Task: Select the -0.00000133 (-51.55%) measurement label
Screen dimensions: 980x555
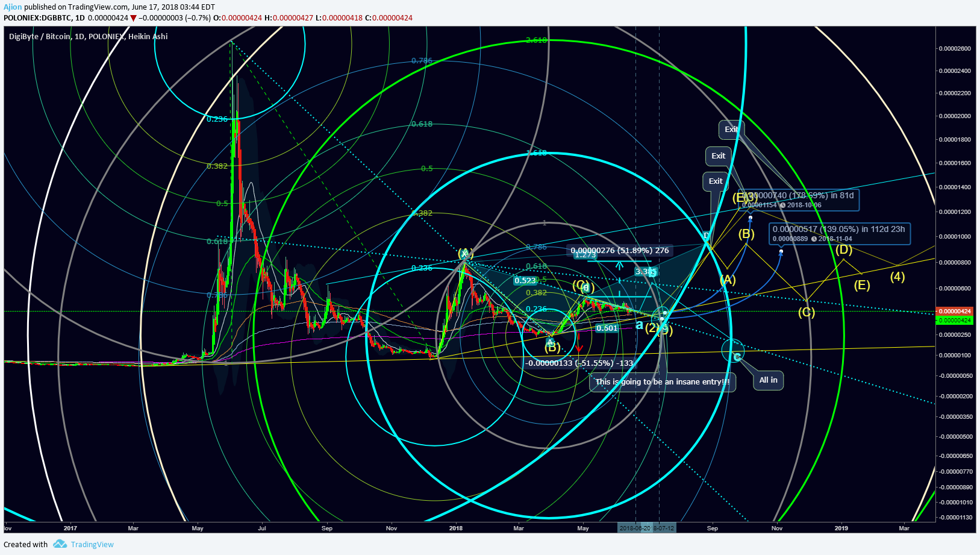Action: (x=579, y=363)
